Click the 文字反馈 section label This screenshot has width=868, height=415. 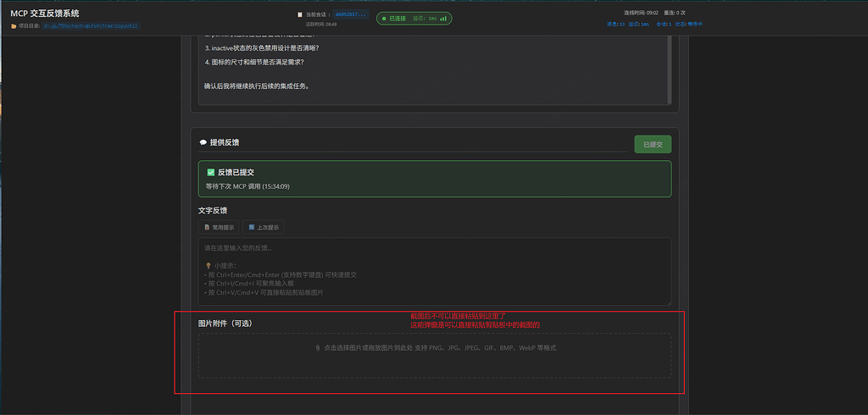click(213, 211)
